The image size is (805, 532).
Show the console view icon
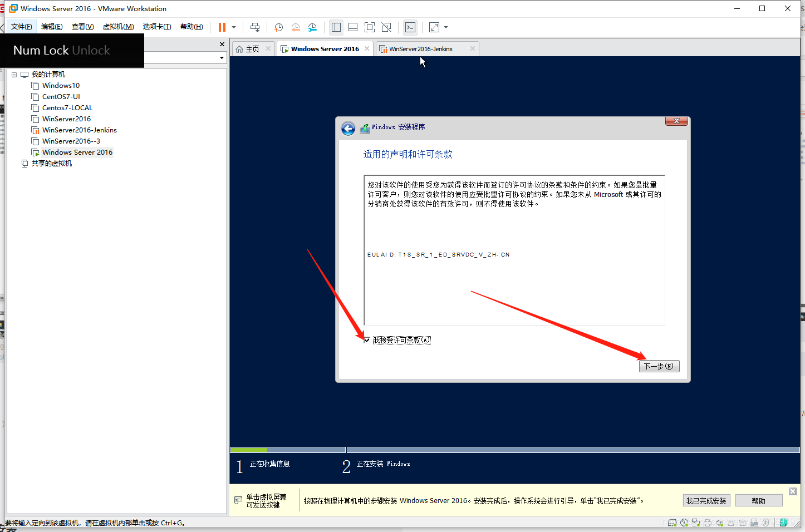pyautogui.click(x=410, y=27)
